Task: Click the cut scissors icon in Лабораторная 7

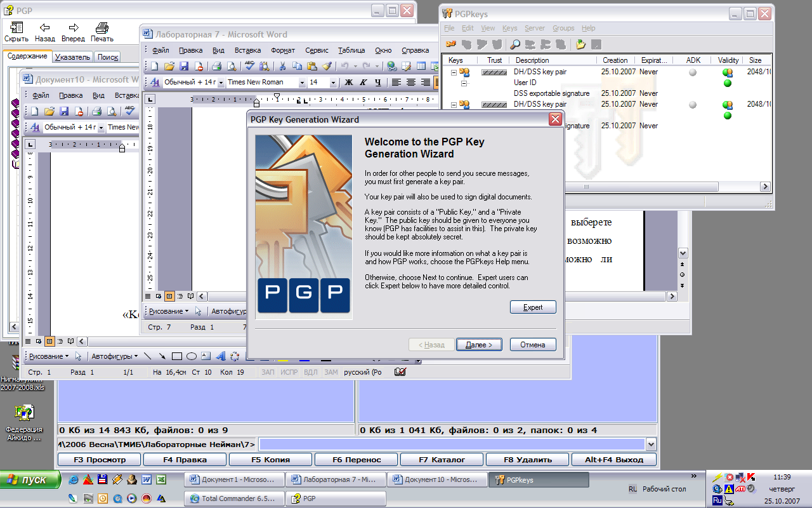Action: click(x=282, y=66)
